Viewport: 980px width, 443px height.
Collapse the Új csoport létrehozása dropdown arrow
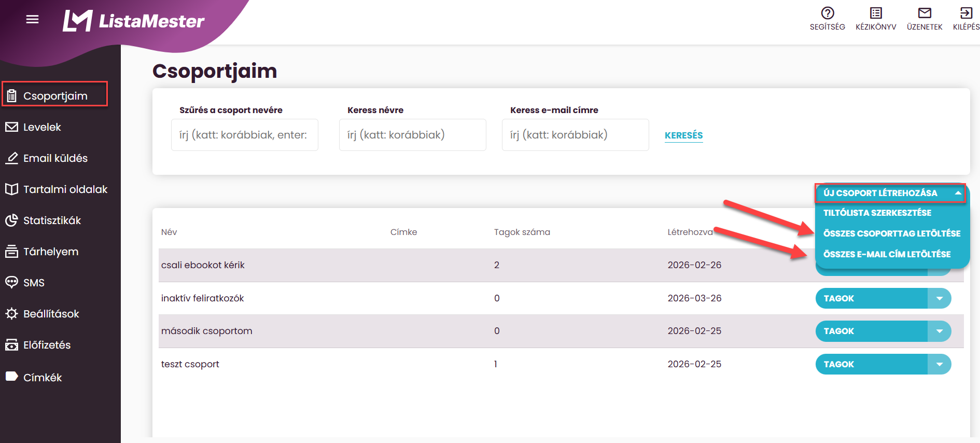958,193
